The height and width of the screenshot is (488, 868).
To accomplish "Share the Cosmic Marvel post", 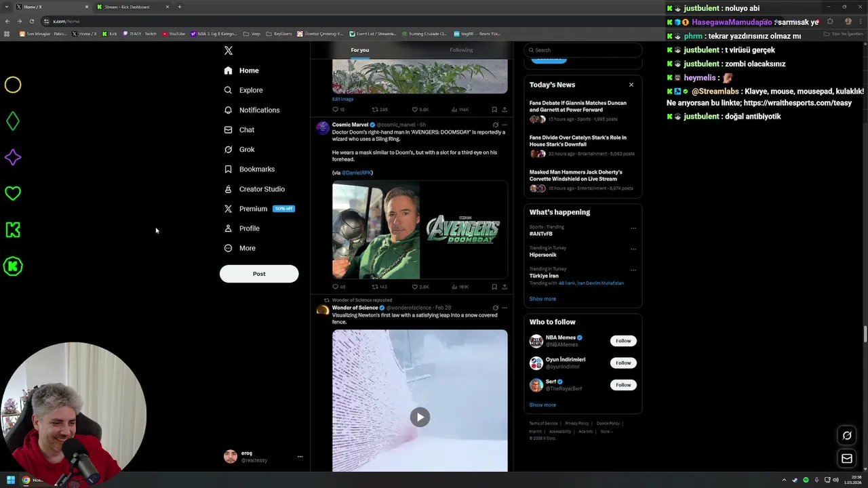I will tap(505, 287).
